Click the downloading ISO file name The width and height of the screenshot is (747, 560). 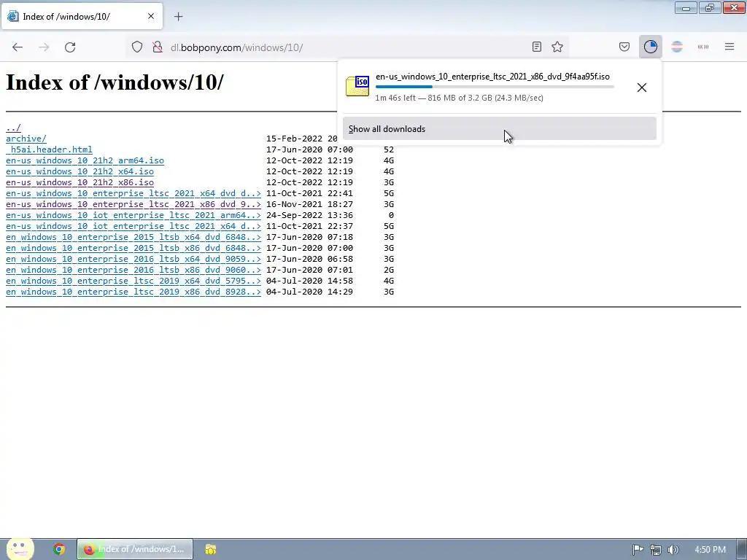[x=492, y=76]
